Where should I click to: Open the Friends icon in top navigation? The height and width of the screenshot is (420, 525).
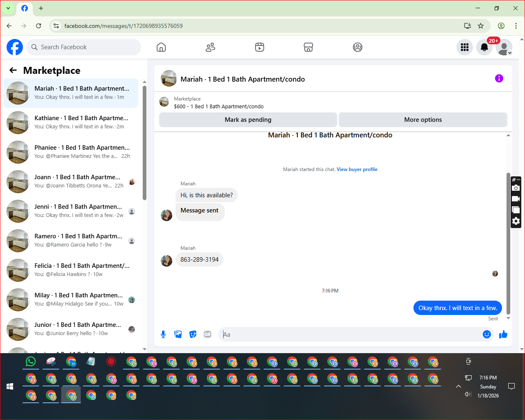[x=210, y=47]
